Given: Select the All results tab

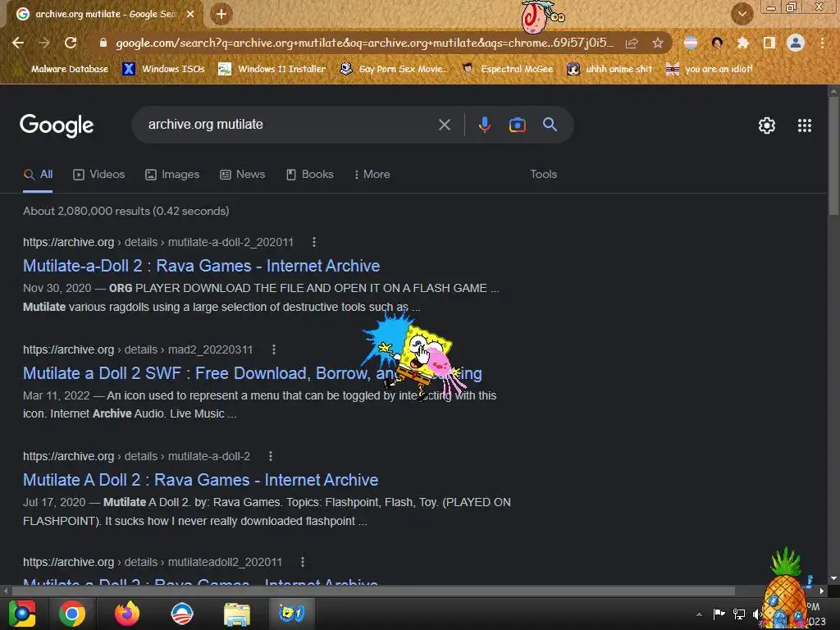Looking at the screenshot, I should pyautogui.click(x=38, y=175).
